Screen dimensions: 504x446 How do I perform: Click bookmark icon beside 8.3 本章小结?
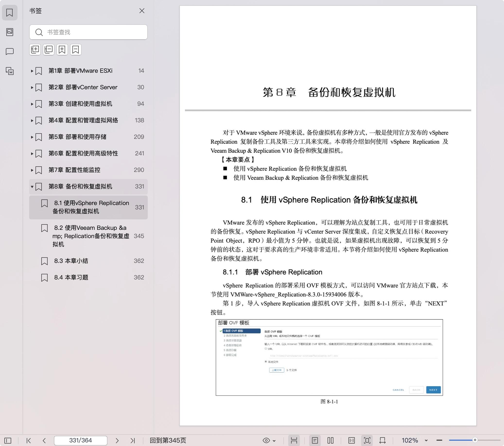44,261
